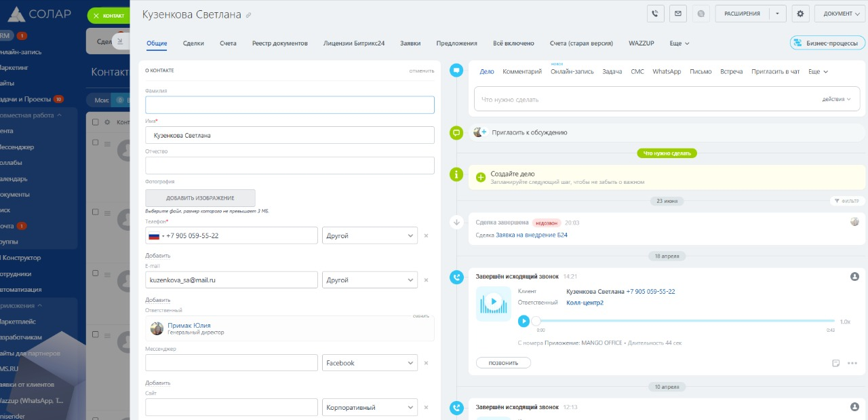Click the invite avatar icon beside Пригласить к обсуждению
Viewport: 868px width, 420px height.
coord(480,132)
